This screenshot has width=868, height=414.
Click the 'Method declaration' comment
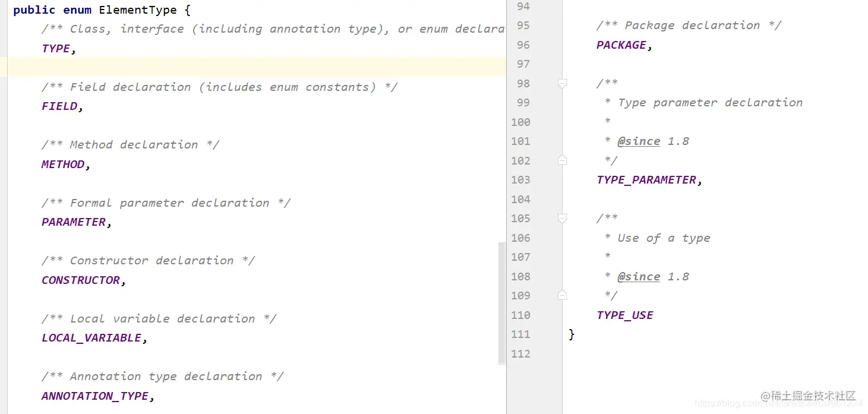(130, 145)
